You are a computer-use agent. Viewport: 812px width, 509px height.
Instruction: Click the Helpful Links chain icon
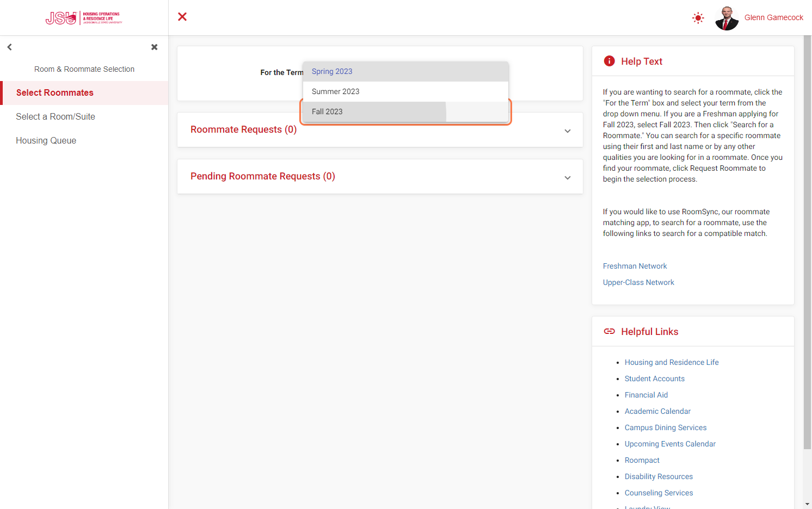pyautogui.click(x=610, y=331)
